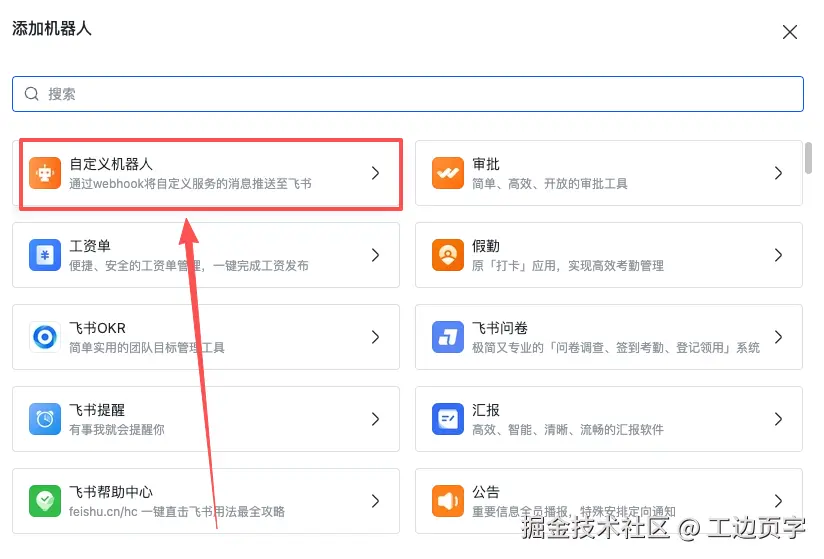Expand 自定义机器人 with its chevron

pyautogui.click(x=375, y=173)
